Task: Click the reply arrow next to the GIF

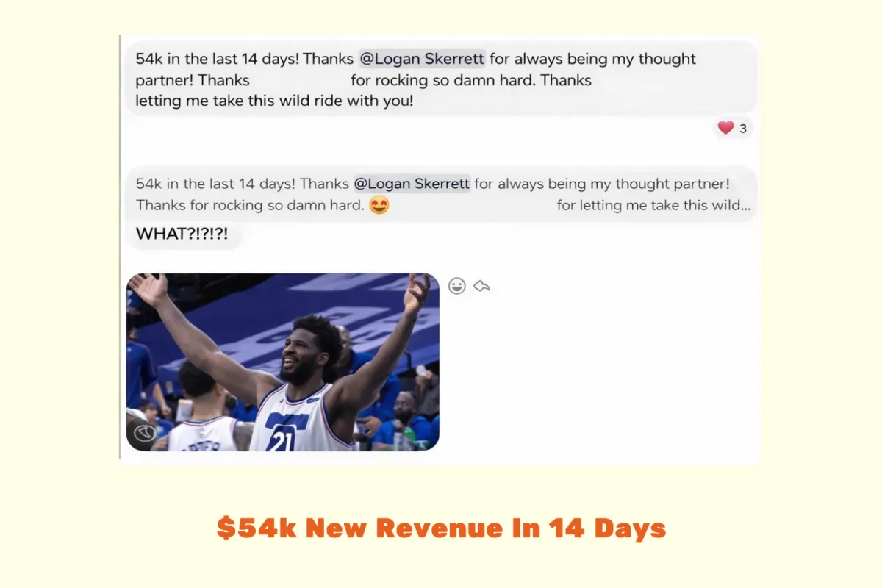Action: coord(481,286)
